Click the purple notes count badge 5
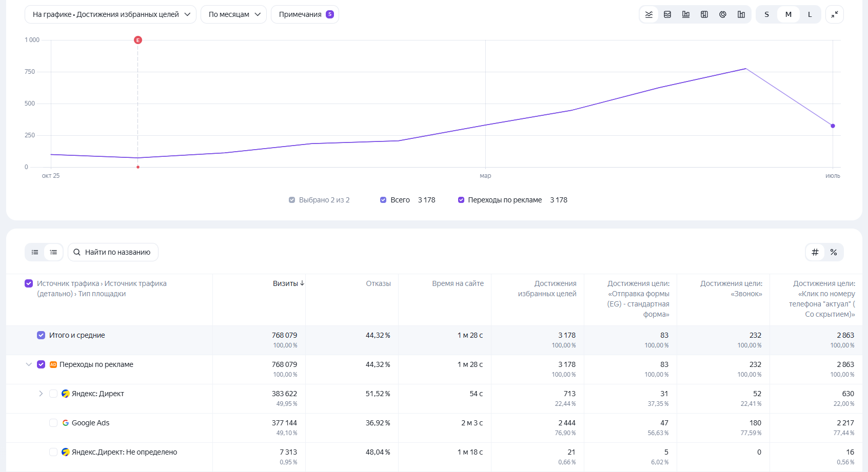This screenshot has width=868, height=472. click(x=330, y=14)
